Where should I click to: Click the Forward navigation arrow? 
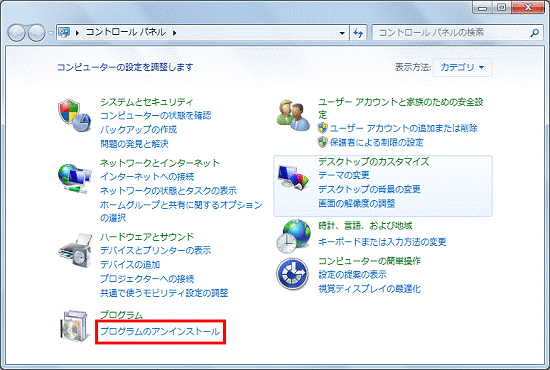pyautogui.click(x=36, y=33)
